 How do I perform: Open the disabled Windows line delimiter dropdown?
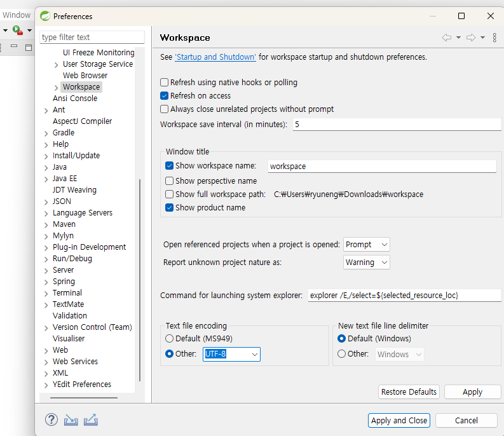point(400,354)
